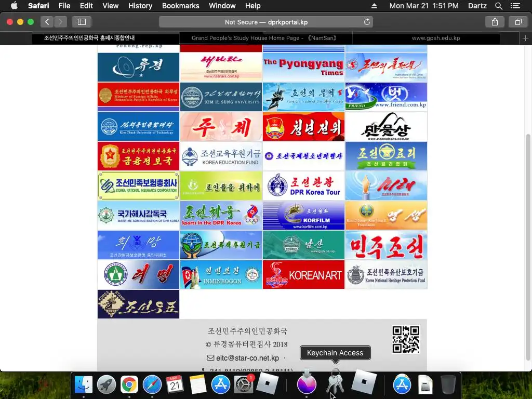Open Calendar showing 21 in Dock
Screen dimensions: 532x399
click(x=175, y=384)
